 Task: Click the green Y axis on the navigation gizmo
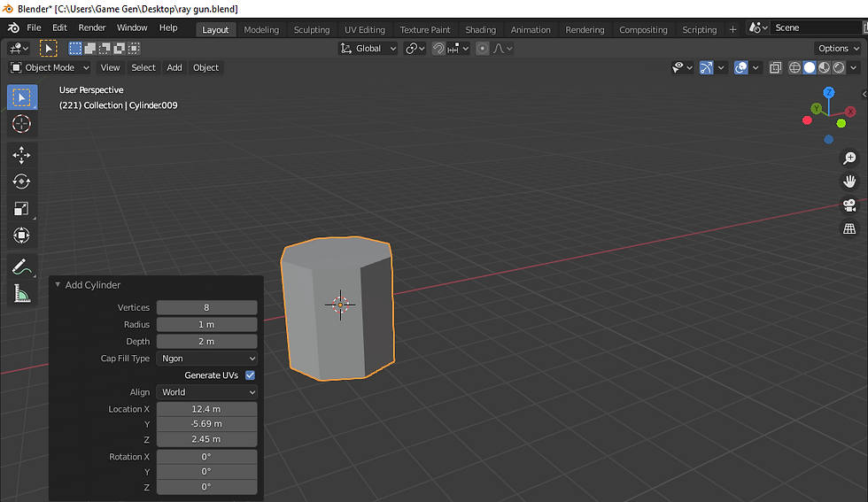817,109
